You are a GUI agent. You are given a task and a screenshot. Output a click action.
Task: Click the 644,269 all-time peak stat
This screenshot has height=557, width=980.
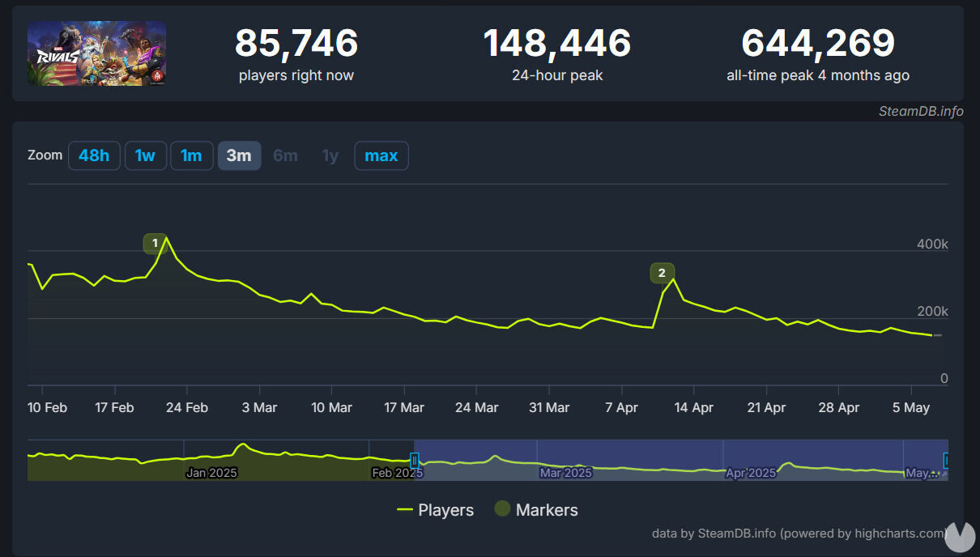pos(817,44)
